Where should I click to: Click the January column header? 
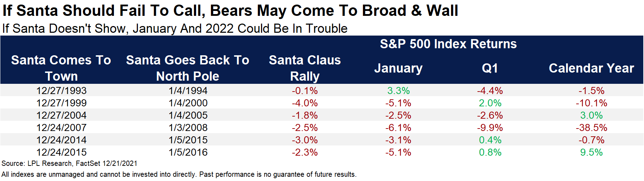coord(398,68)
